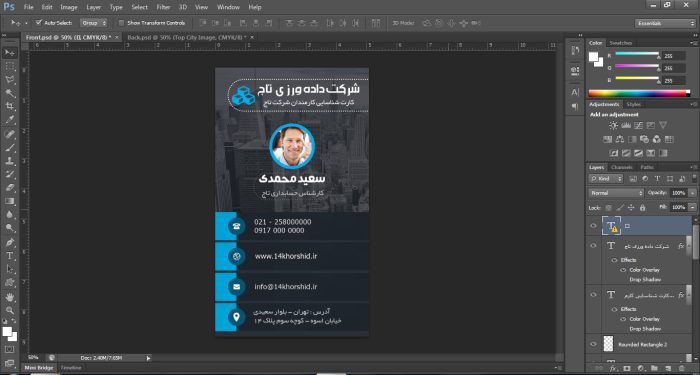Click the color spectrum ramp
The width and height of the screenshot is (700, 375).
639,93
